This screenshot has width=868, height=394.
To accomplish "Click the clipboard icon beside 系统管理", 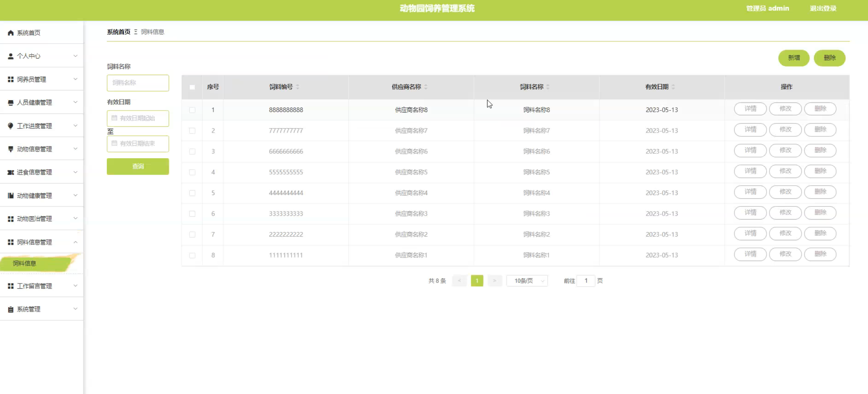I will pos(11,310).
